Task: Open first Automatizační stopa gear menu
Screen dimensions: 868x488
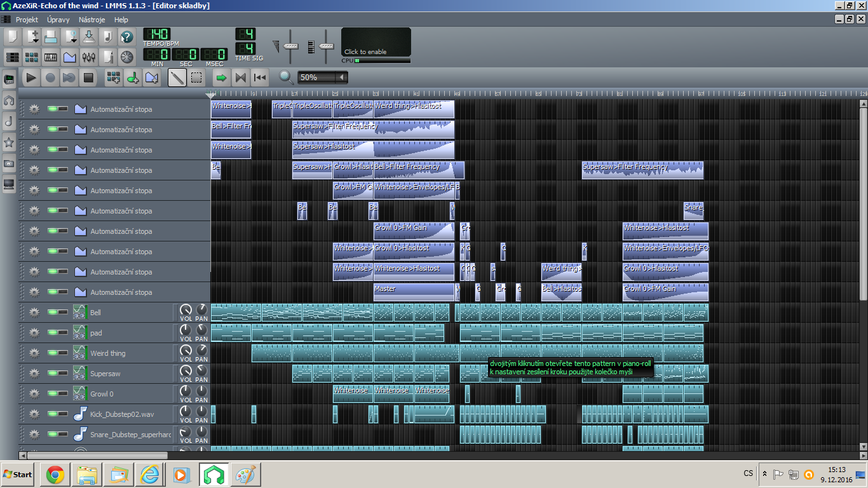Action: click(x=34, y=109)
